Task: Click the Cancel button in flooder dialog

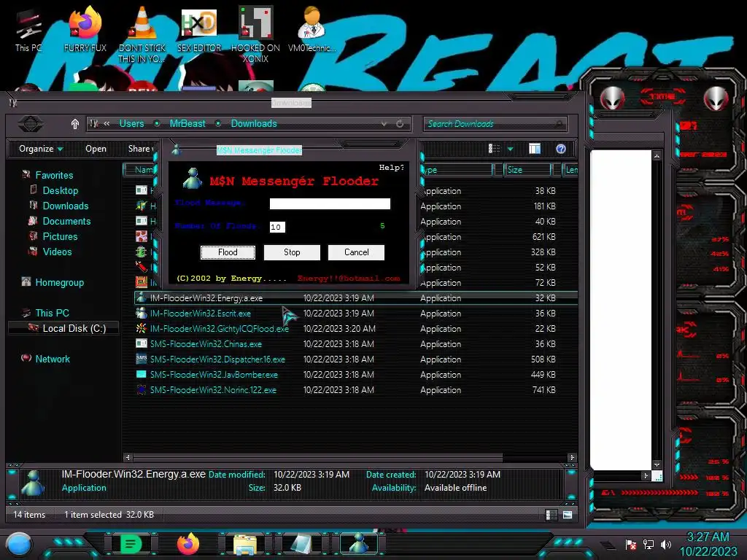Action: coord(356,252)
